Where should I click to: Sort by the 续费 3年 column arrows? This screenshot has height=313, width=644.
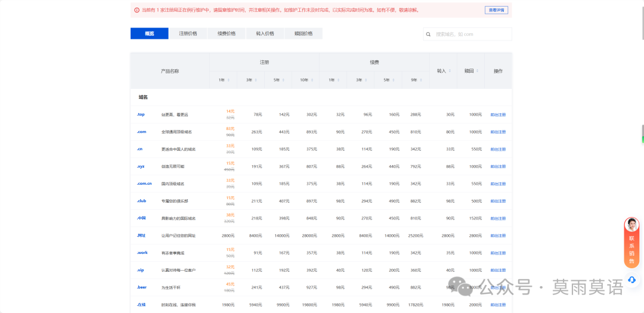pyautogui.click(x=366, y=80)
